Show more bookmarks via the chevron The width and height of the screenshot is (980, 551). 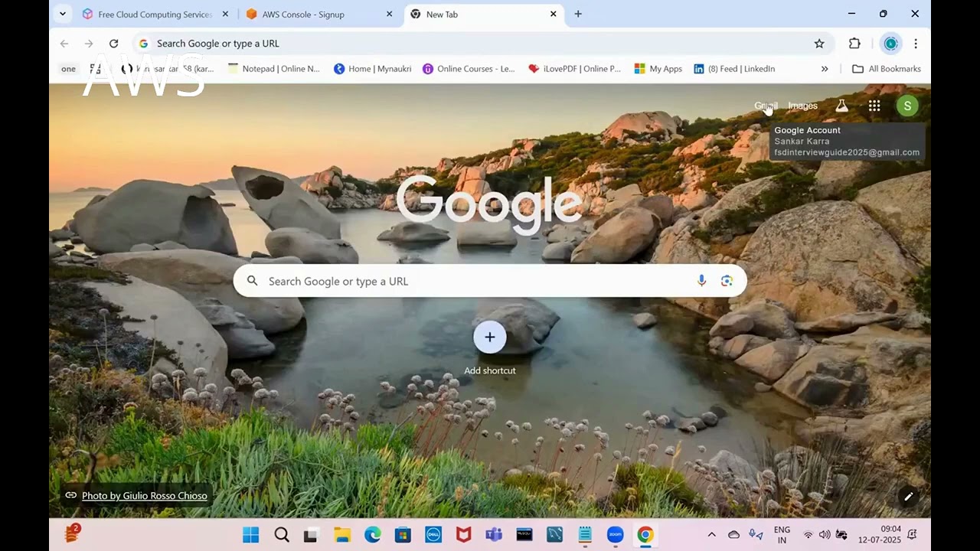[x=825, y=69]
